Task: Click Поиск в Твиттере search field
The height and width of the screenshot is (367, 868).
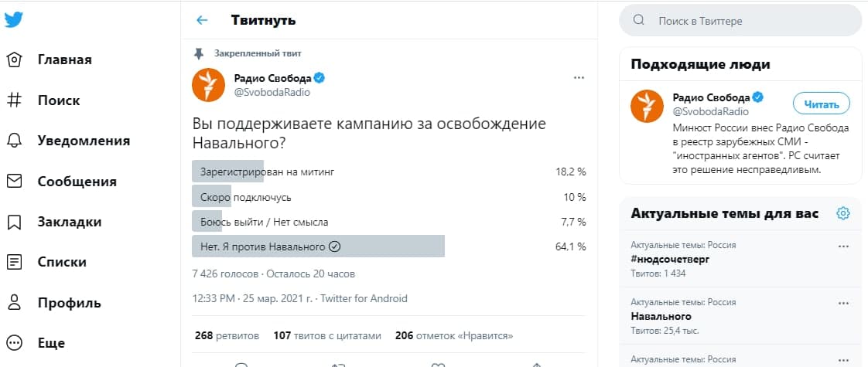Action: coord(740,21)
